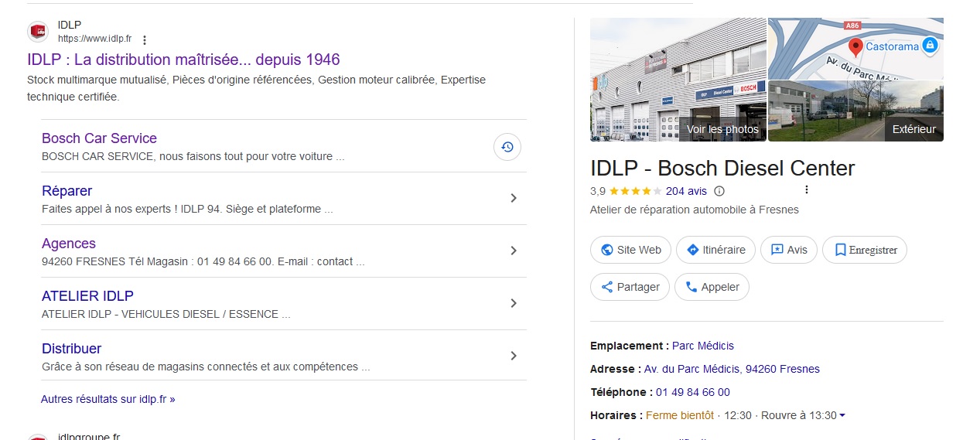This screenshot has width=980, height=440.
Task: Share the business using Partager
Action: point(630,287)
